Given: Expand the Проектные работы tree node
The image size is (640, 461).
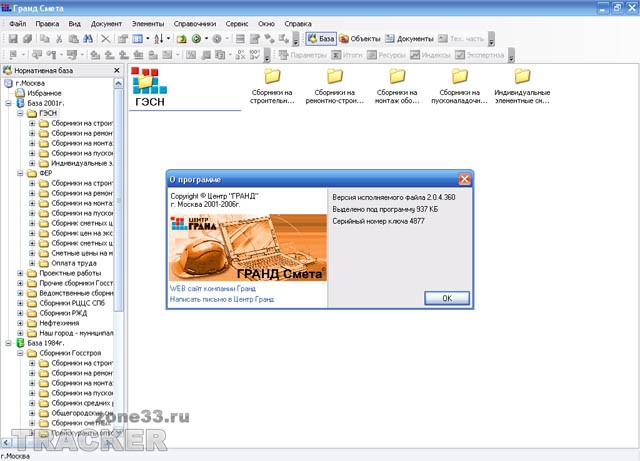Looking at the screenshot, I should tap(20, 273).
